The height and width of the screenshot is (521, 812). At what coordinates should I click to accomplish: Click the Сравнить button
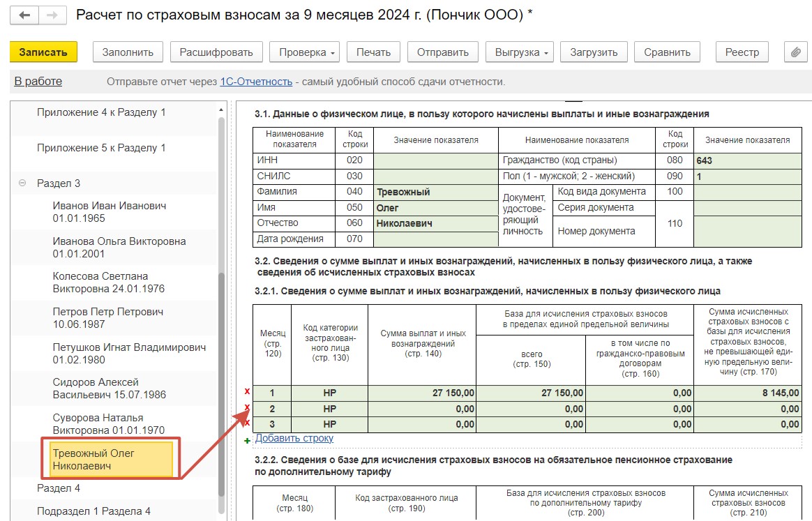667,52
